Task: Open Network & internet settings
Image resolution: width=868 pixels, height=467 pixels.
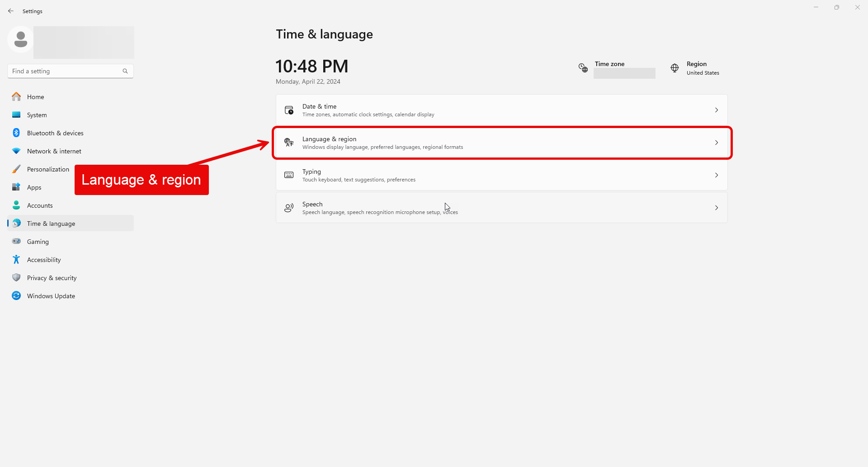Action: [54, 151]
